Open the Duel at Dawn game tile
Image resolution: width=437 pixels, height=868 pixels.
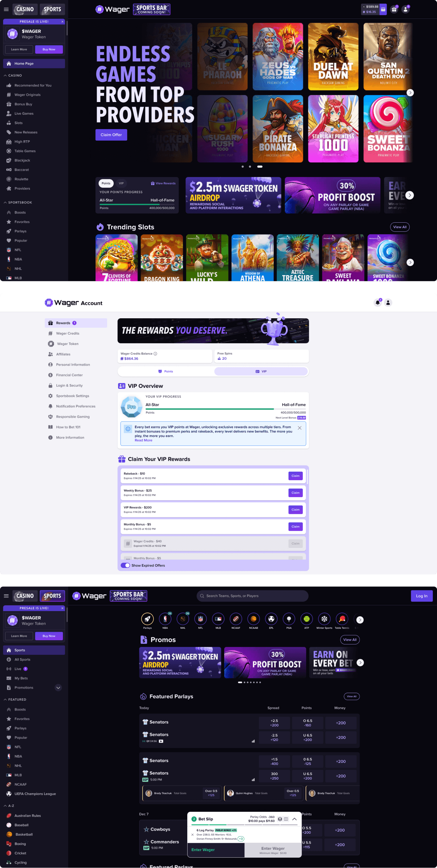(333, 56)
